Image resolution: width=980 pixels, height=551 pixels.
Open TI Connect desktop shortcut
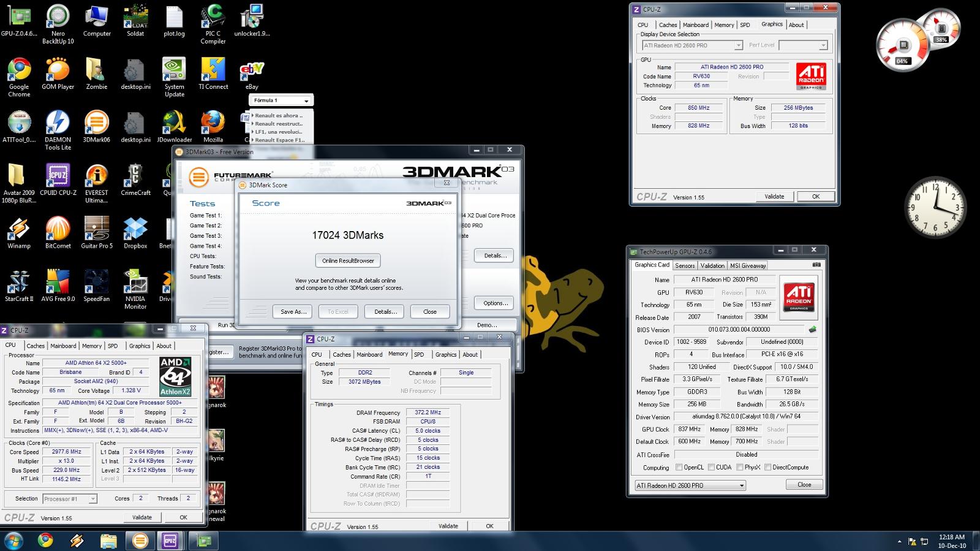tap(213, 74)
